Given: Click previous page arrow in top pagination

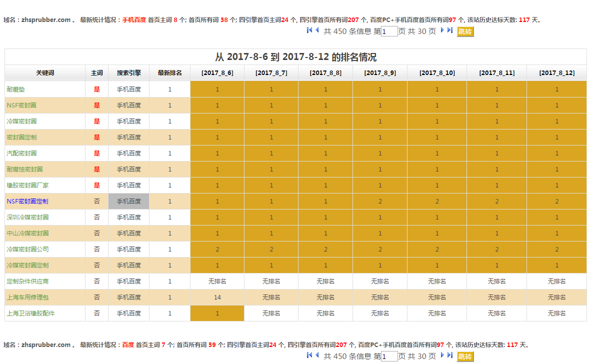Looking at the screenshot, I should click(317, 30).
